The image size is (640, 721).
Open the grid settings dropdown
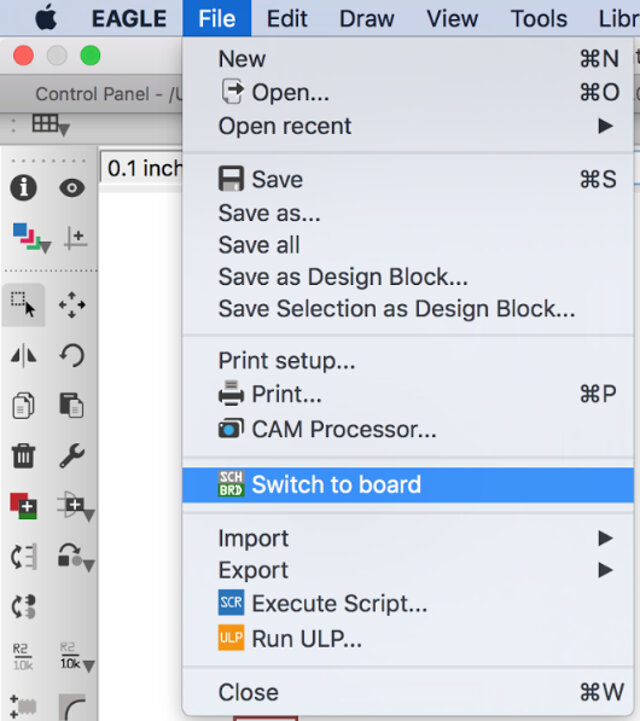point(49,124)
